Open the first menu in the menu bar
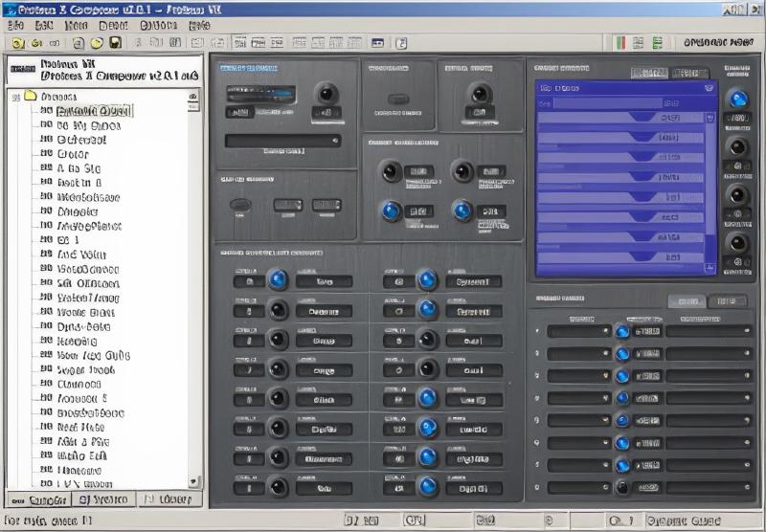The image size is (766, 532). [x=16, y=25]
